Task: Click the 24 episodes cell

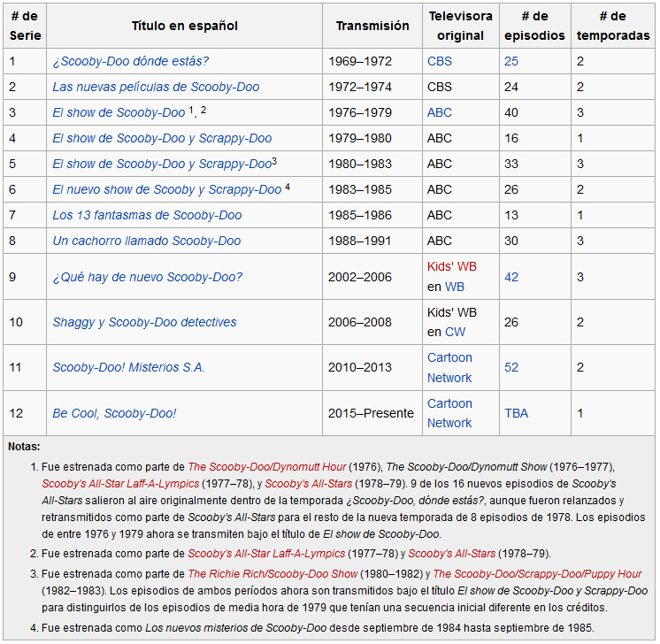Action: (535, 87)
